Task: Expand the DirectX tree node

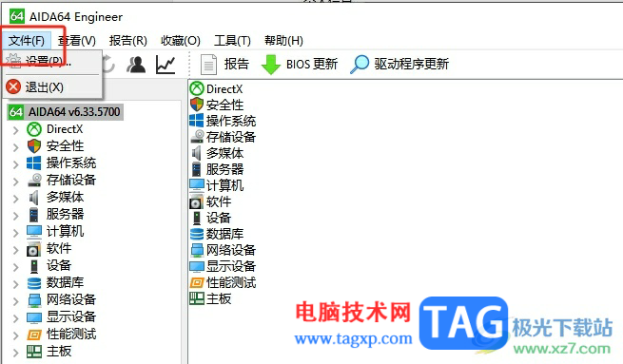Action: pyautogui.click(x=15, y=130)
